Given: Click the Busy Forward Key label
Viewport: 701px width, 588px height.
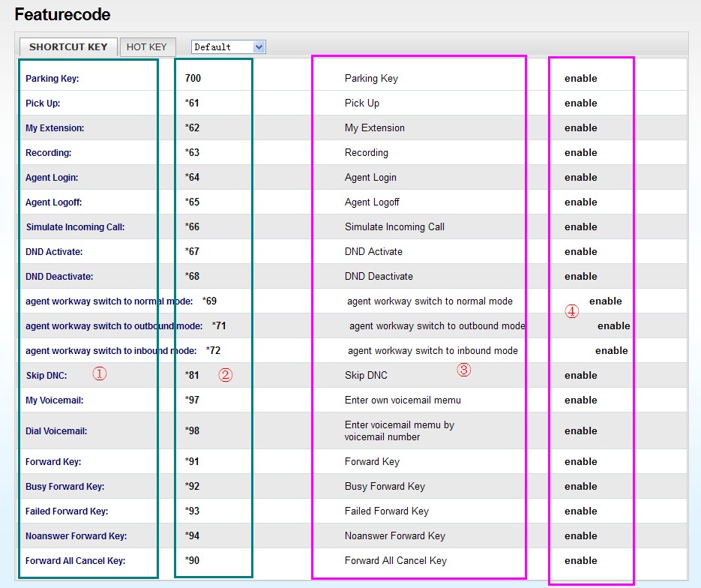Looking at the screenshot, I should click(x=64, y=487).
